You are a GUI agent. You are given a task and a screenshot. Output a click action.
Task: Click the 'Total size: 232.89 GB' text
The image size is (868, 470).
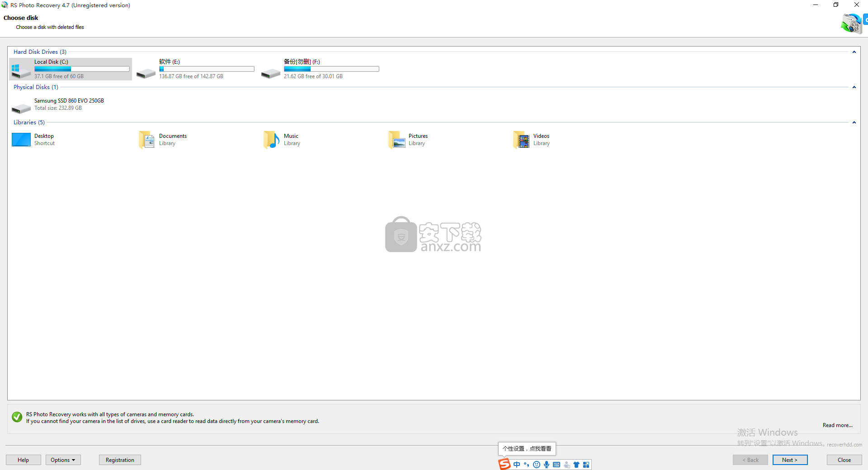(x=58, y=108)
